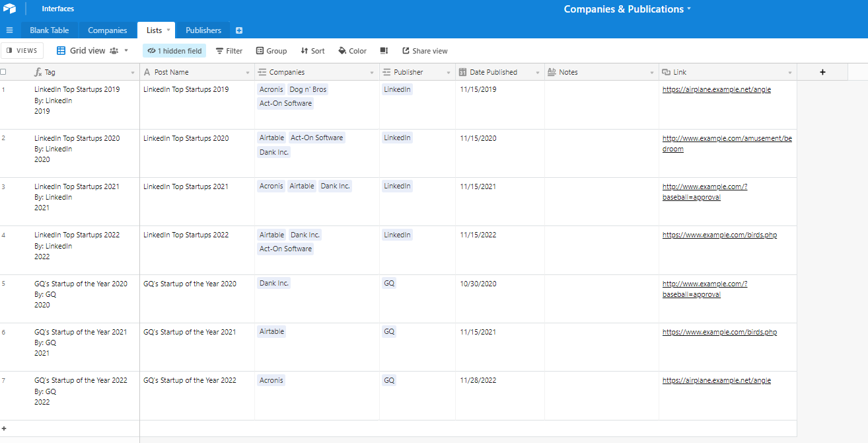Click empty Notes cell in row 1
The image size is (868, 443).
[x=602, y=104]
